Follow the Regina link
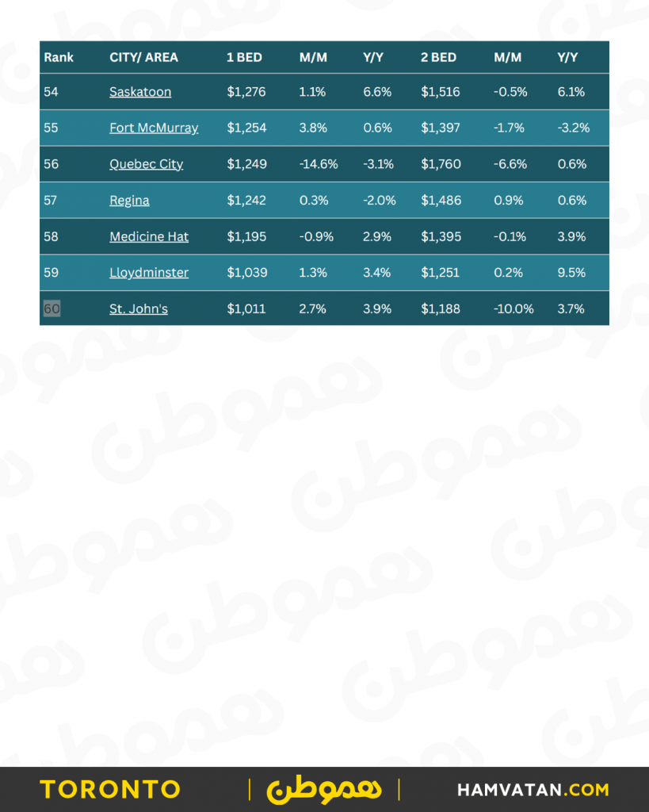Image resolution: width=649 pixels, height=812 pixels. [129, 201]
